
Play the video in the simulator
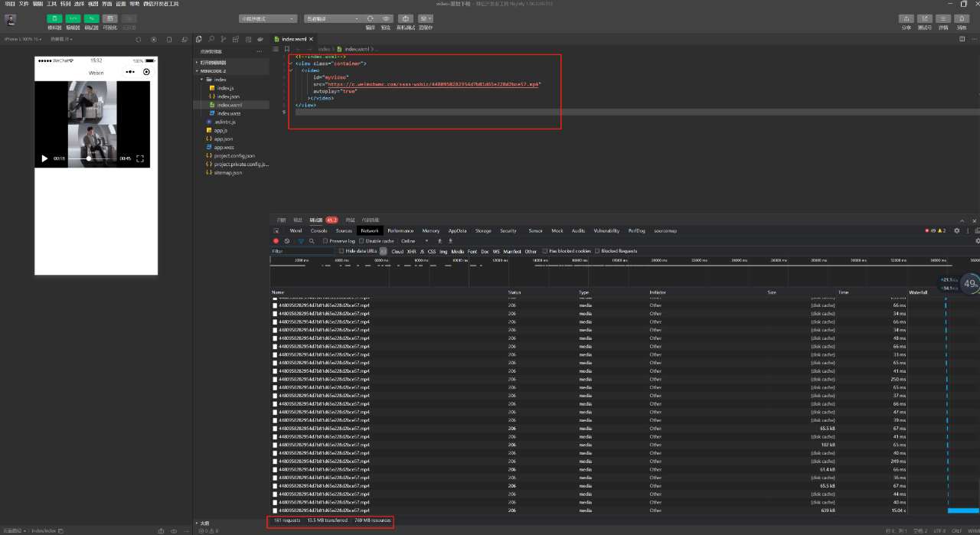tap(44, 158)
